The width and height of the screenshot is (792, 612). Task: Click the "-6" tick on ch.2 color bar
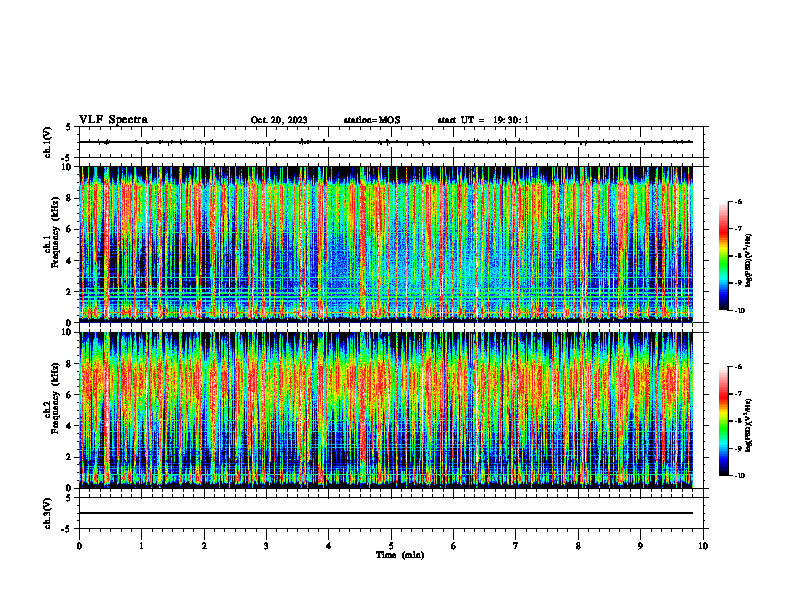[738, 367]
